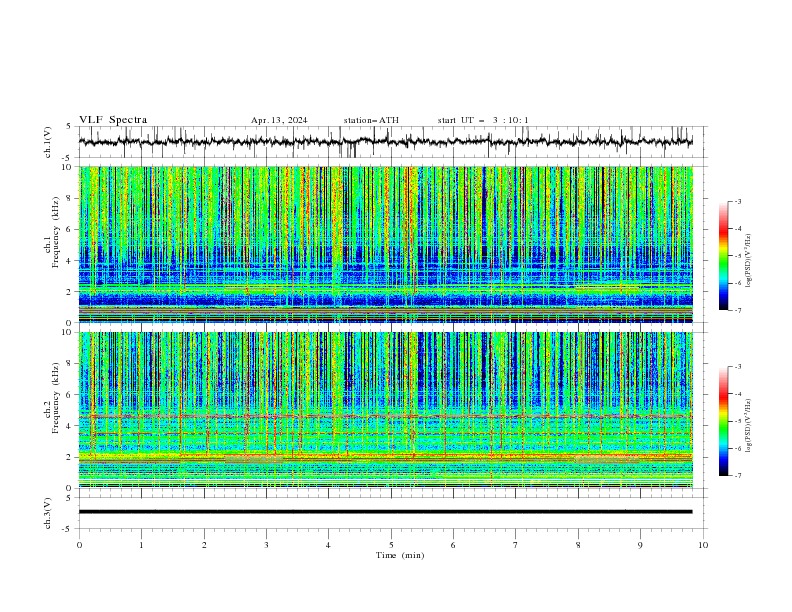
Task: Click the ch.1 PSD color scale bar
Action: 724,256
